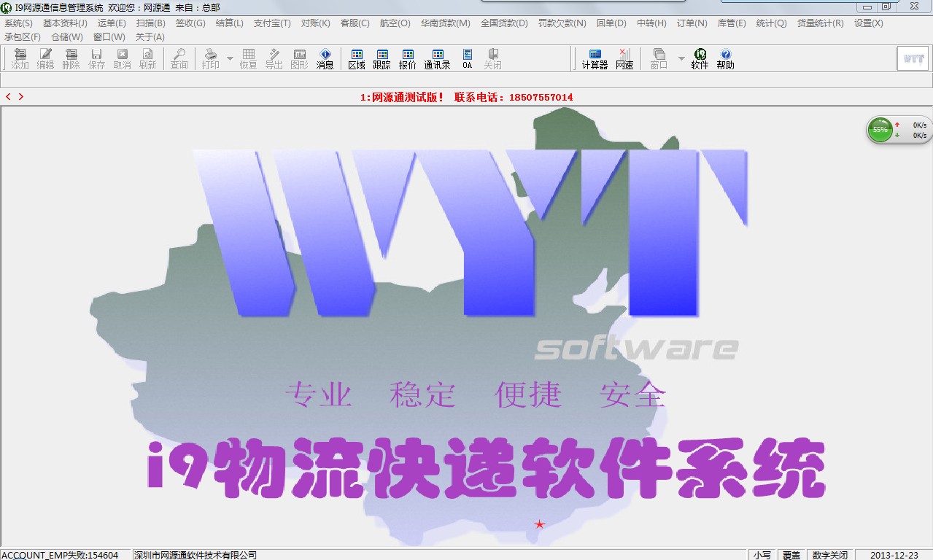
Task: Open the 区域 (Region) module
Action: 356,59
